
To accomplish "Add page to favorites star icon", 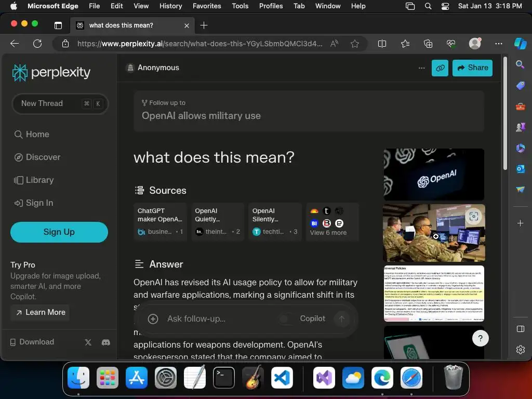I will (x=355, y=44).
